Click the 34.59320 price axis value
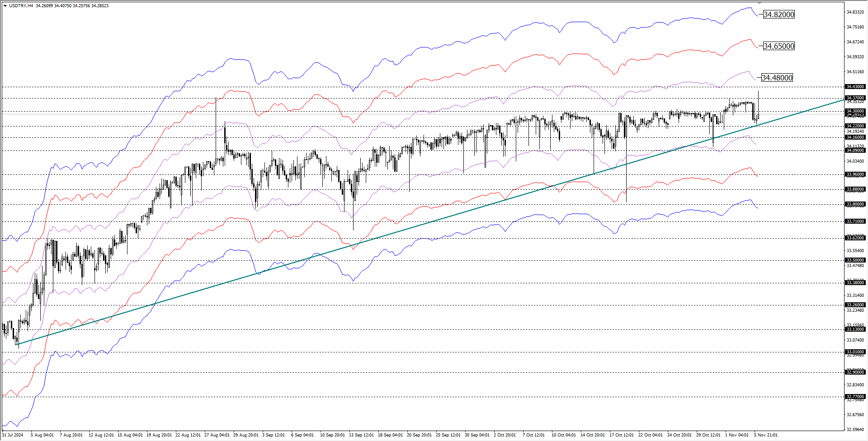This screenshot has width=868, height=441. click(x=855, y=57)
